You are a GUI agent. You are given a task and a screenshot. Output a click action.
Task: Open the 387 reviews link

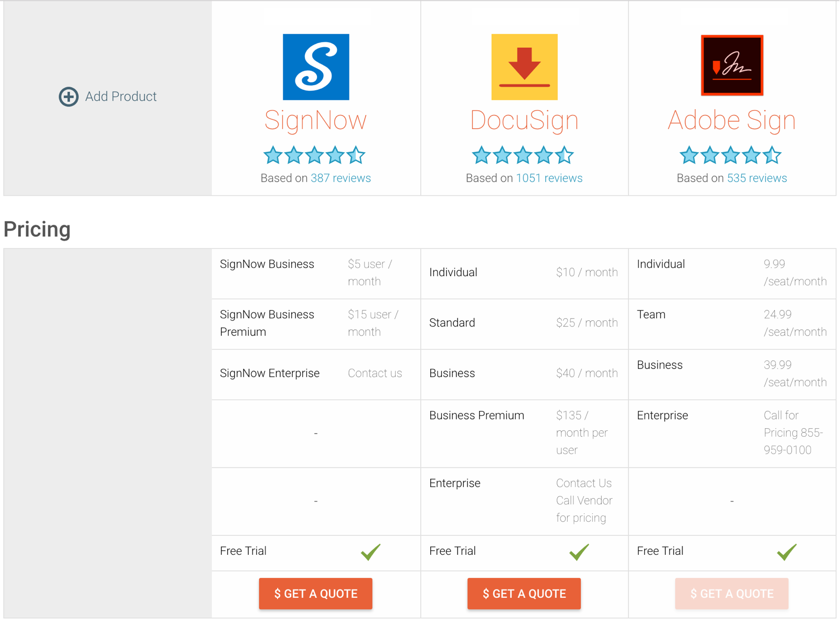pyautogui.click(x=341, y=178)
